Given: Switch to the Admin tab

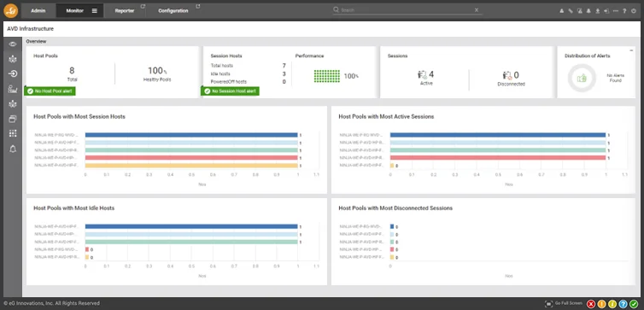Looking at the screenshot, I should click(38, 11).
